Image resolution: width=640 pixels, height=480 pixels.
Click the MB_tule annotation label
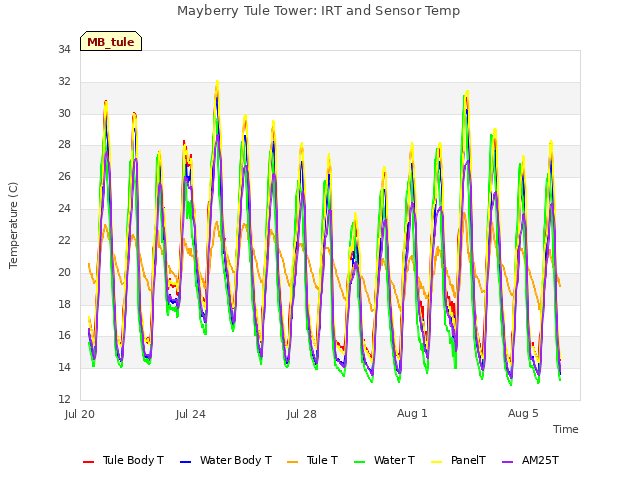(111, 41)
